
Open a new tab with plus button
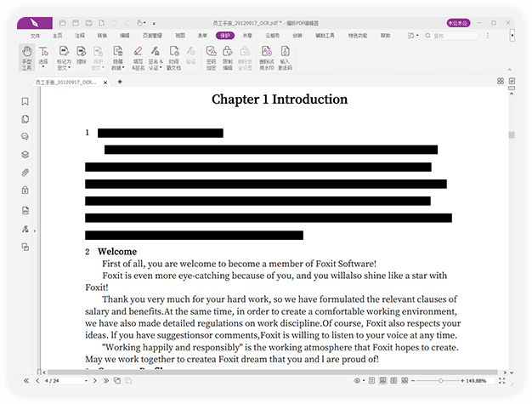click(120, 82)
